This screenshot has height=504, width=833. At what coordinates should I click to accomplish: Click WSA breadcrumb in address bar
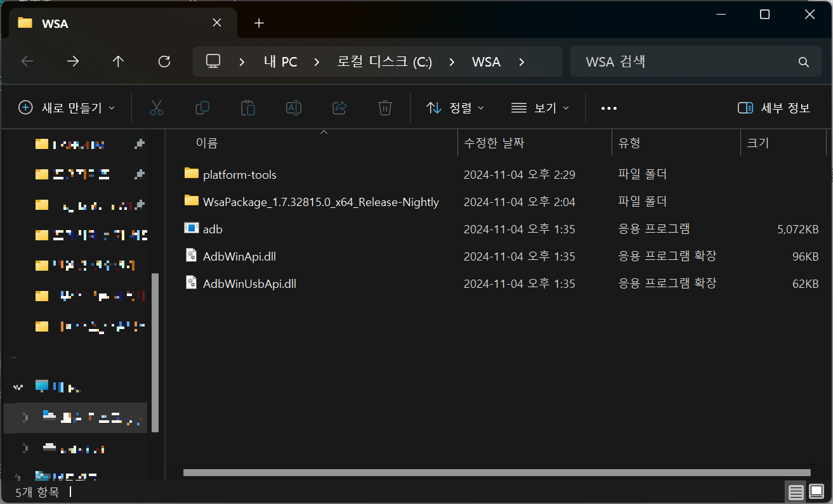click(486, 62)
